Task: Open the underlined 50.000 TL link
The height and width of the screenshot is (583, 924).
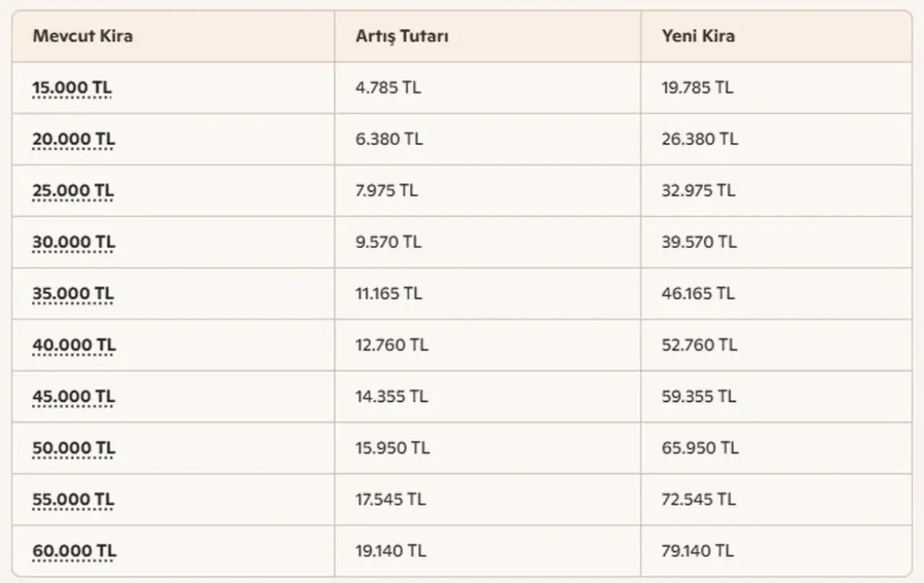Action: tap(74, 448)
